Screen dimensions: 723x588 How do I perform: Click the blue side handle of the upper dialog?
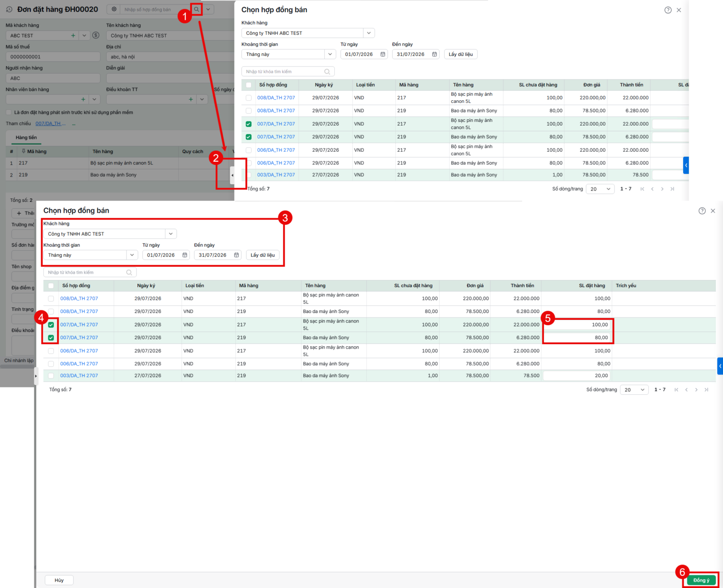coord(686,165)
